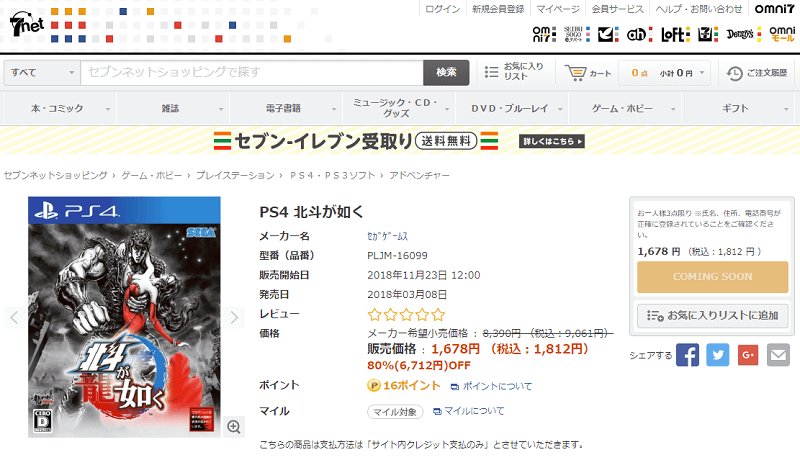Go to ゲーム・ホビー breadcrumb
The image size is (800, 460).
152,175
